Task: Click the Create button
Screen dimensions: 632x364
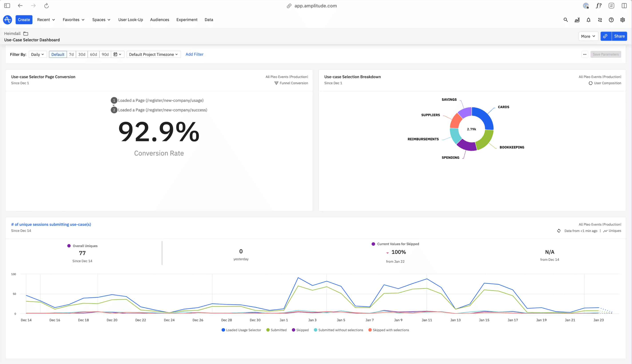Action: pyautogui.click(x=24, y=20)
